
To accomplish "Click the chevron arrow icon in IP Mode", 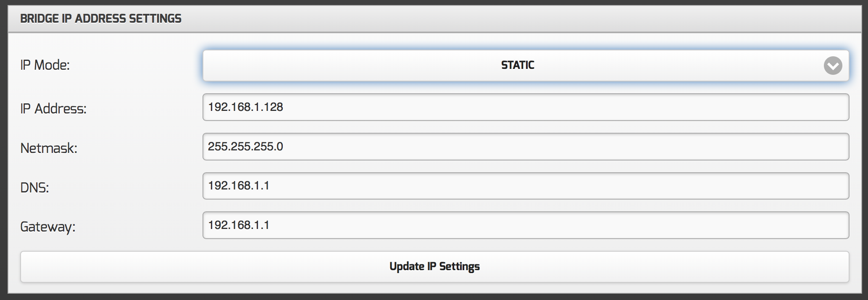I will (x=833, y=66).
